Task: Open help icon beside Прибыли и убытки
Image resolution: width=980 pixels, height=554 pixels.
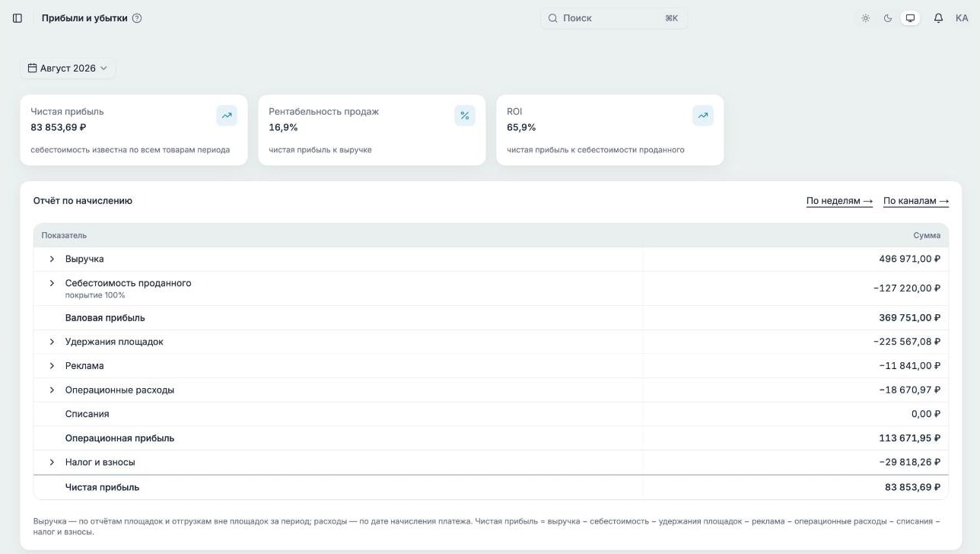Action: 137,18
